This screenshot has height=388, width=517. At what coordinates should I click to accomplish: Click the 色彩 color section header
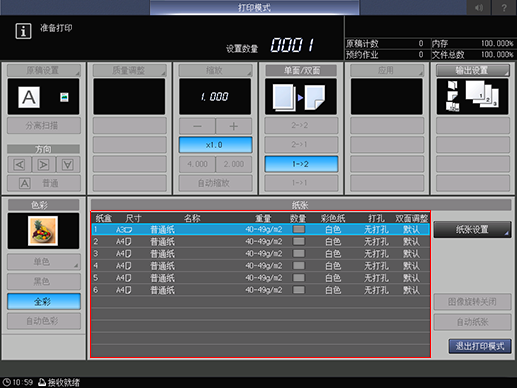[x=44, y=205]
